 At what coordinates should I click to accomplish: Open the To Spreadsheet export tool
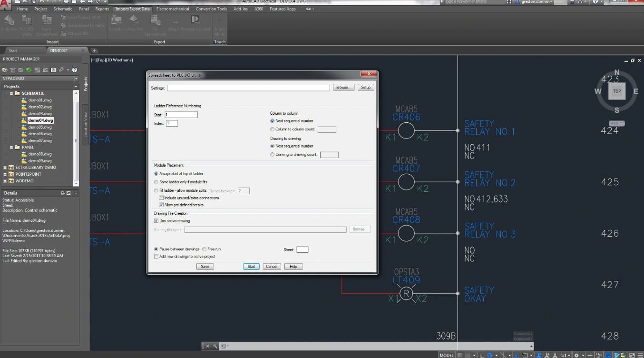click(155, 25)
